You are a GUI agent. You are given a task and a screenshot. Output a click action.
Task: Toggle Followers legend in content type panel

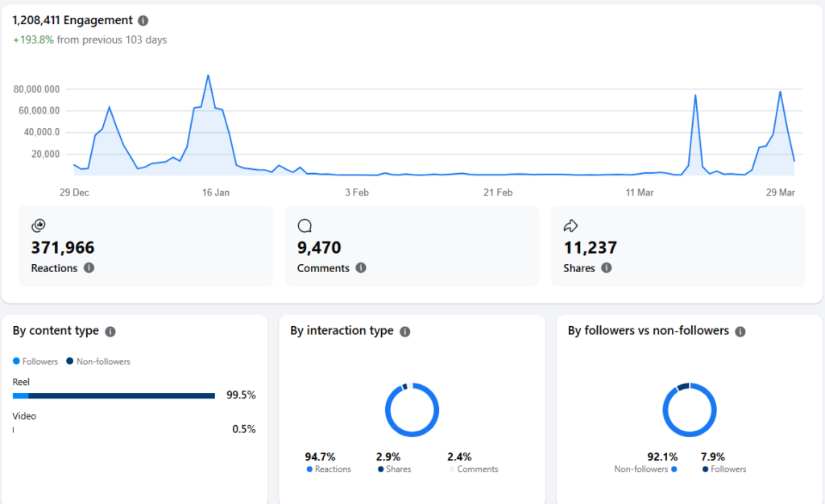[35, 361]
